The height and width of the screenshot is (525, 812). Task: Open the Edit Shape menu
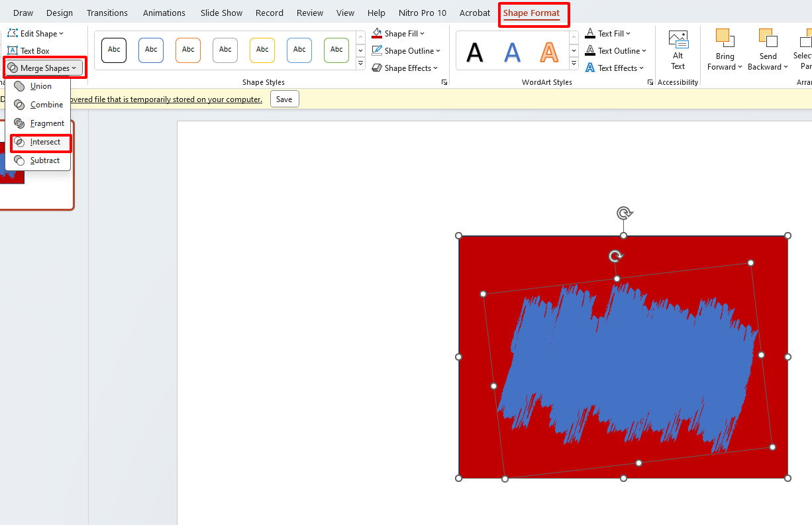36,33
